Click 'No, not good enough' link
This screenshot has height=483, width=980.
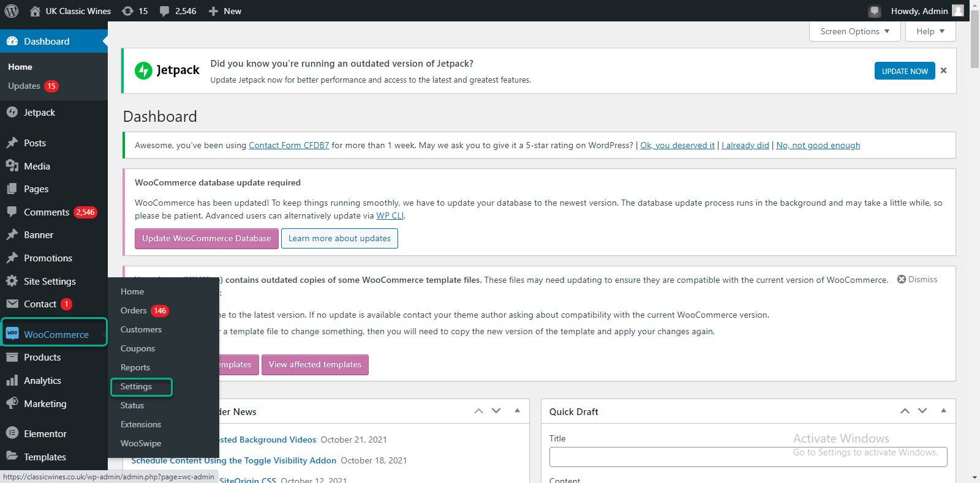click(818, 145)
